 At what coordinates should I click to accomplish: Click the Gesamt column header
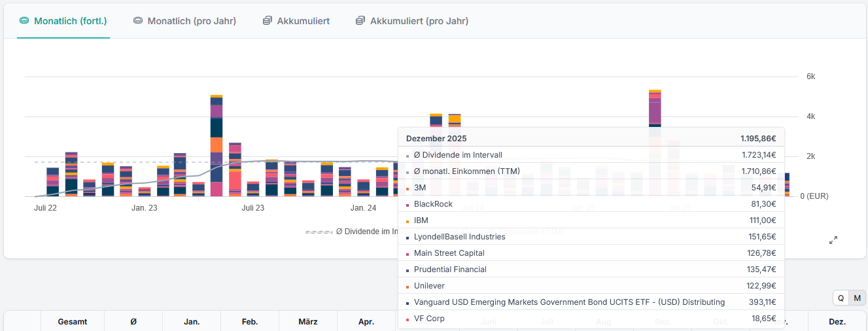(72, 322)
